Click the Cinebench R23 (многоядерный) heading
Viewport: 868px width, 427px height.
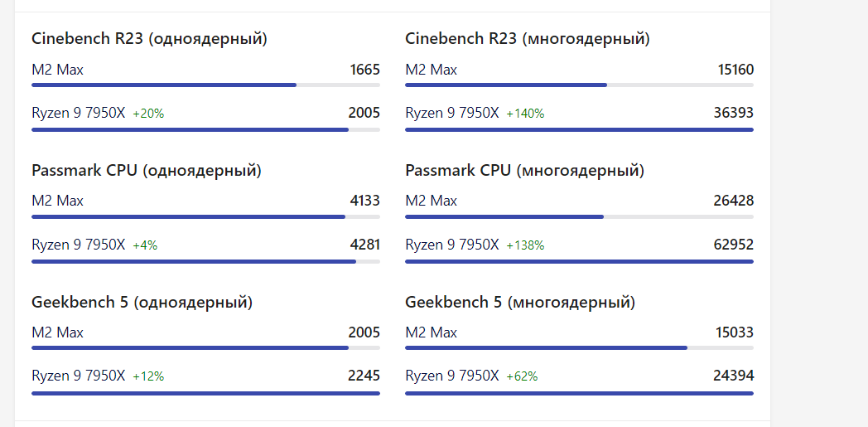[x=528, y=38]
